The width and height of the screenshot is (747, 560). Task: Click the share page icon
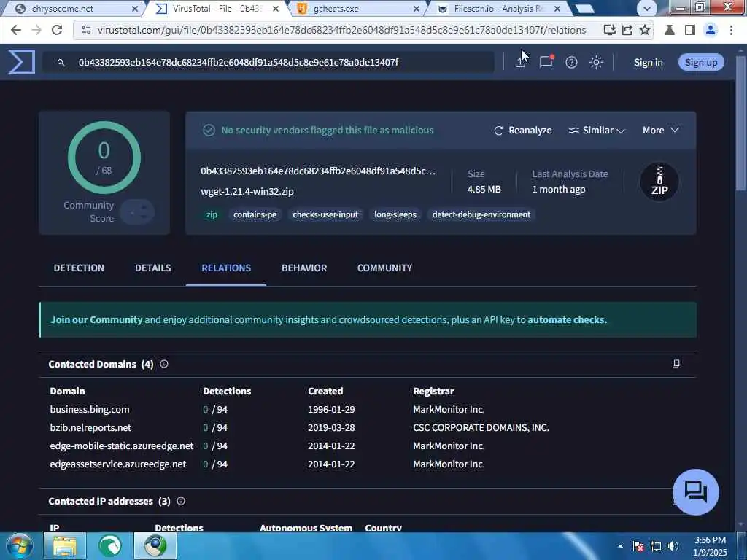(x=627, y=30)
